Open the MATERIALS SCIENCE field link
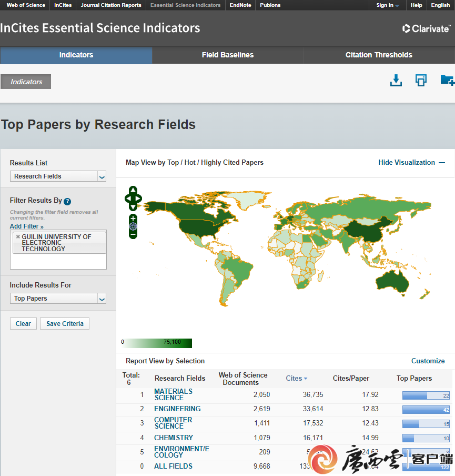 tap(173, 394)
